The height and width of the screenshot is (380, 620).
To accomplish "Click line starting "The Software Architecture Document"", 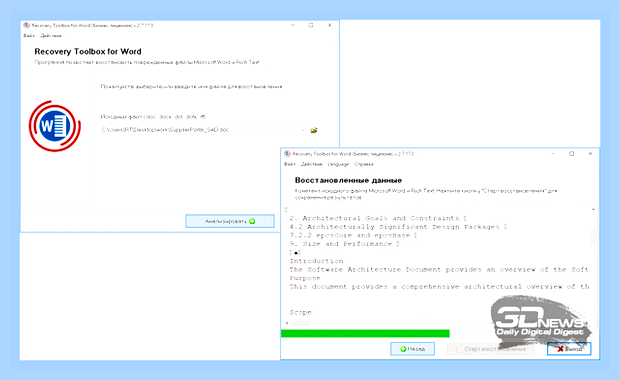I will 439,270.
